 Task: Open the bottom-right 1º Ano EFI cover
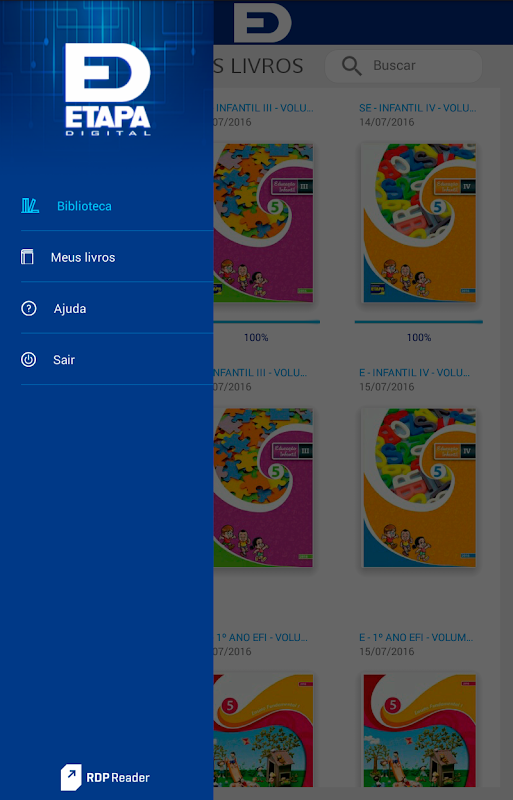tap(419, 730)
